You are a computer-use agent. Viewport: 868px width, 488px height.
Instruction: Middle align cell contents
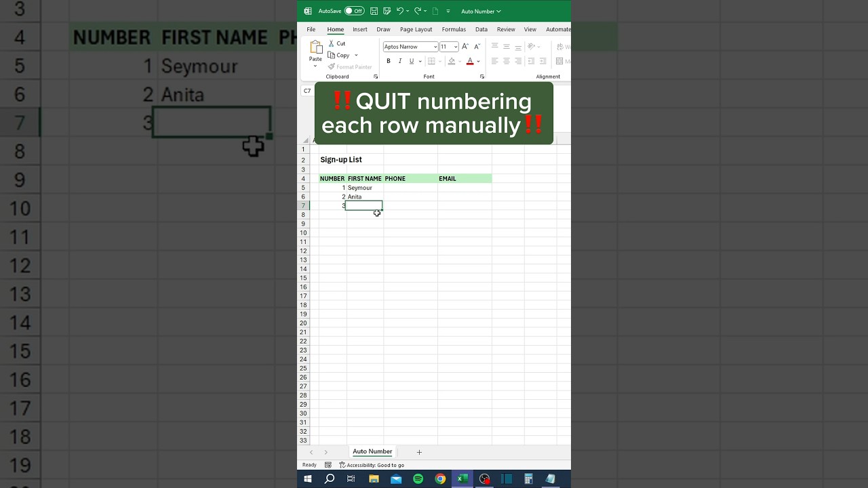[x=507, y=47]
